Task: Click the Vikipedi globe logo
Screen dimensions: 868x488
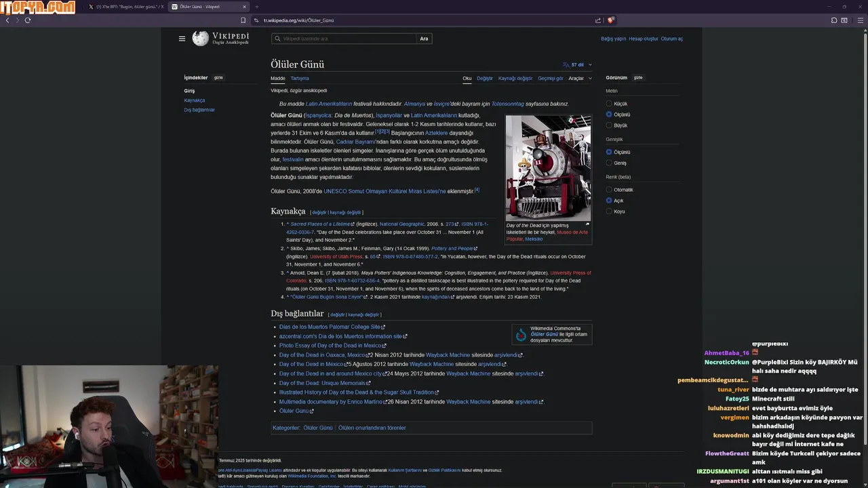Action: 200,39
